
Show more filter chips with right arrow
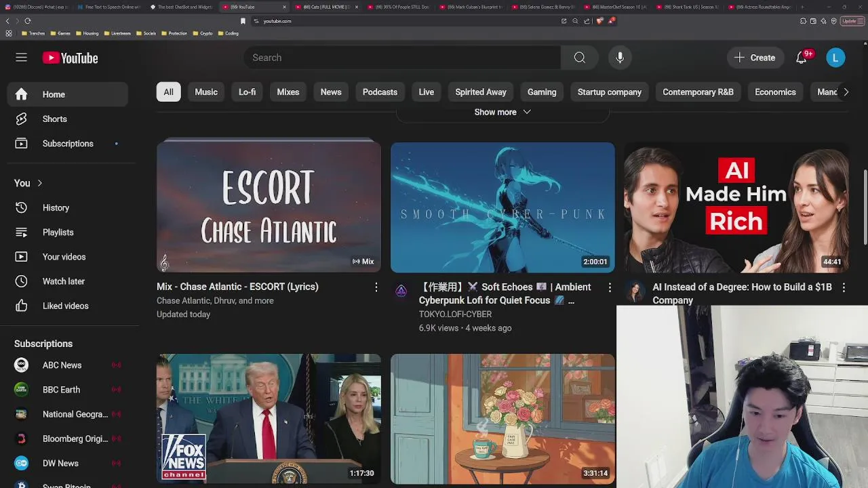click(x=846, y=91)
